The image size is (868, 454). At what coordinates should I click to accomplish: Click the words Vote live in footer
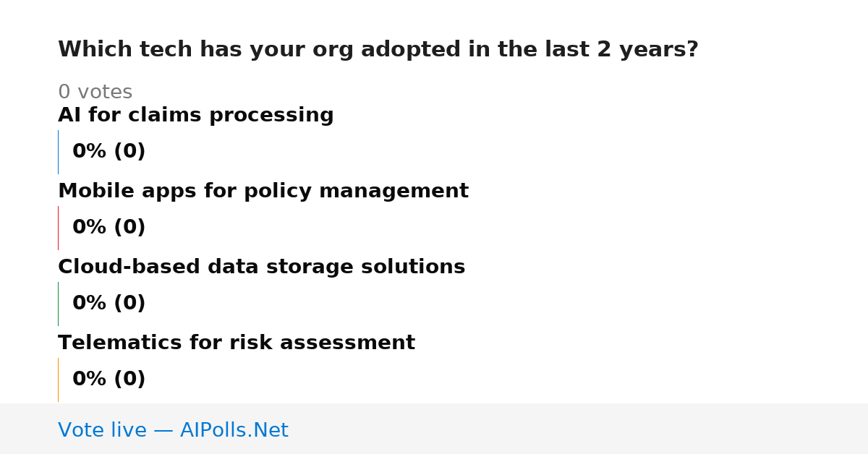point(102,430)
